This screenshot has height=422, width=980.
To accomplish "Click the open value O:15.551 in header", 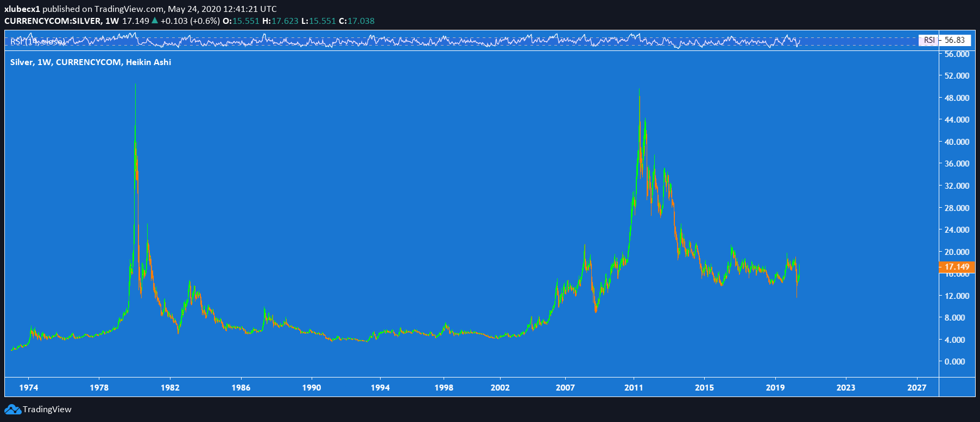I will click(x=241, y=21).
